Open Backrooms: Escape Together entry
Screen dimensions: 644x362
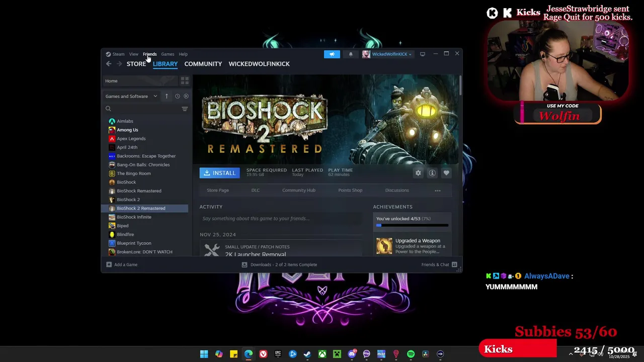click(145, 156)
